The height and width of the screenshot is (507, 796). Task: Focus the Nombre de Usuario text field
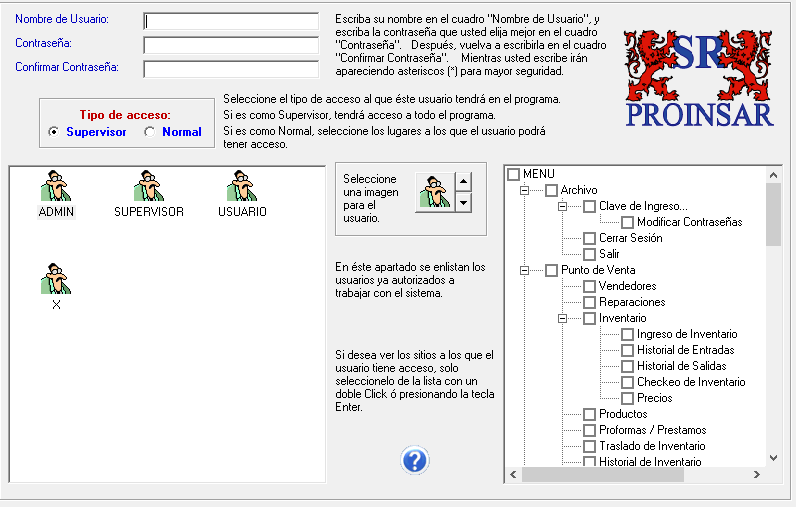click(x=231, y=21)
